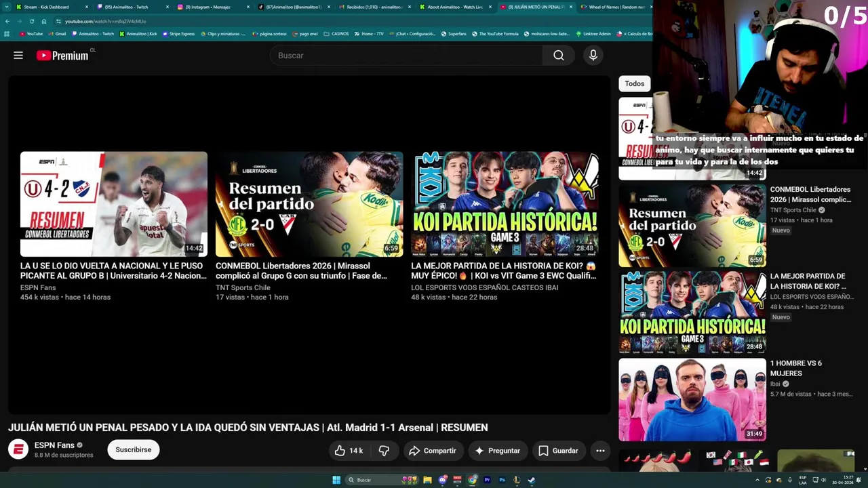
Task: Click browser back arrow
Action: [x=7, y=21]
